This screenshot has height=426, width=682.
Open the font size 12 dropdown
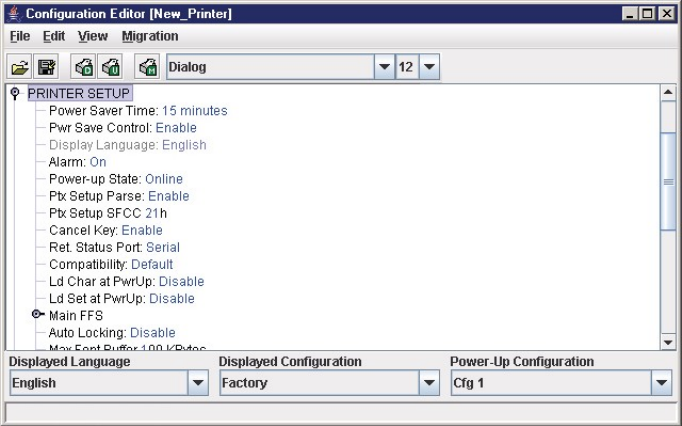coord(429,68)
